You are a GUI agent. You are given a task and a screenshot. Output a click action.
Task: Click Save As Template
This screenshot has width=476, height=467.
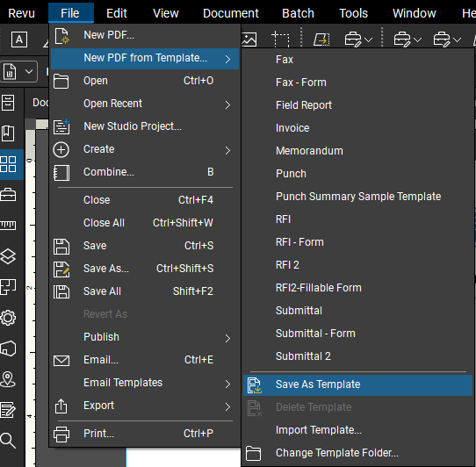(x=357, y=384)
